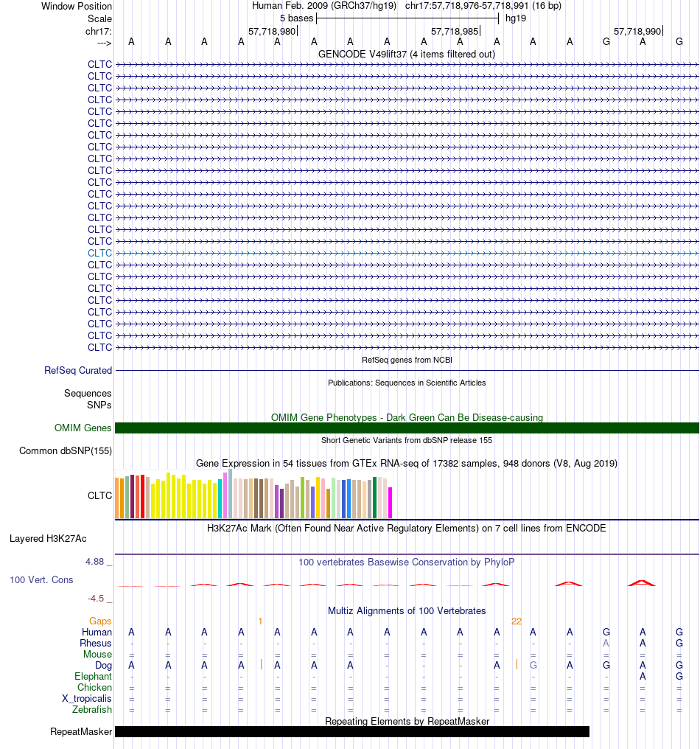Click the Common dbSNP(155) label

point(66,451)
